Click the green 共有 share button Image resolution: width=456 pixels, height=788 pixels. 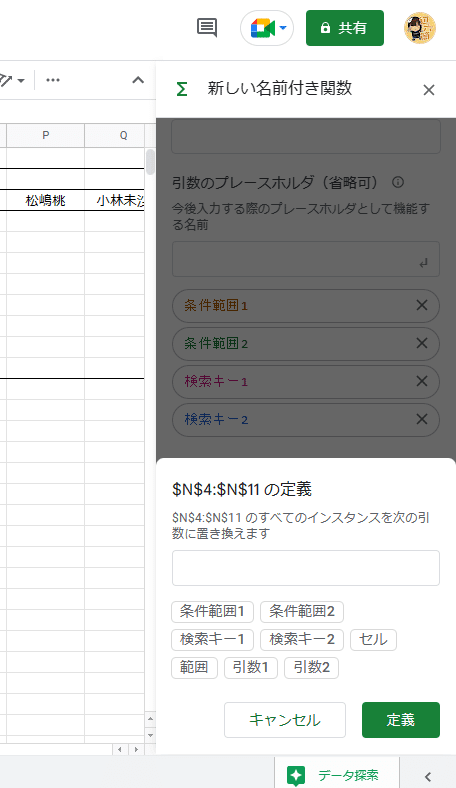click(345, 28)
